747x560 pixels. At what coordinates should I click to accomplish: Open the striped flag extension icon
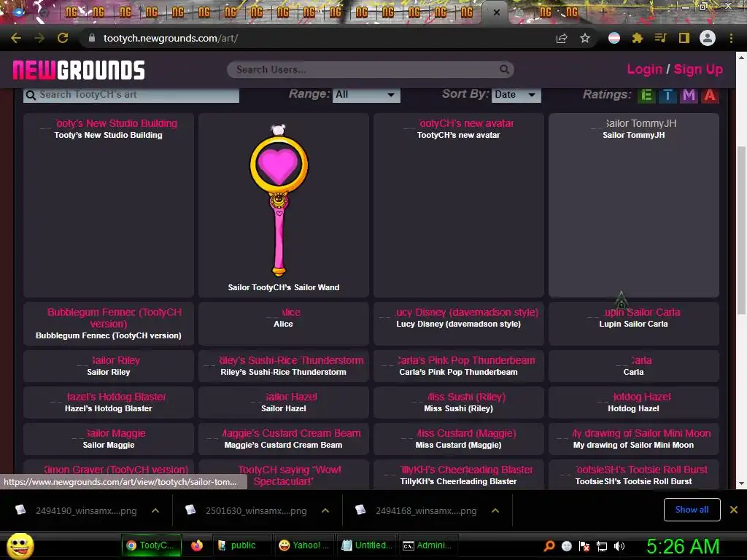(614, 38)
